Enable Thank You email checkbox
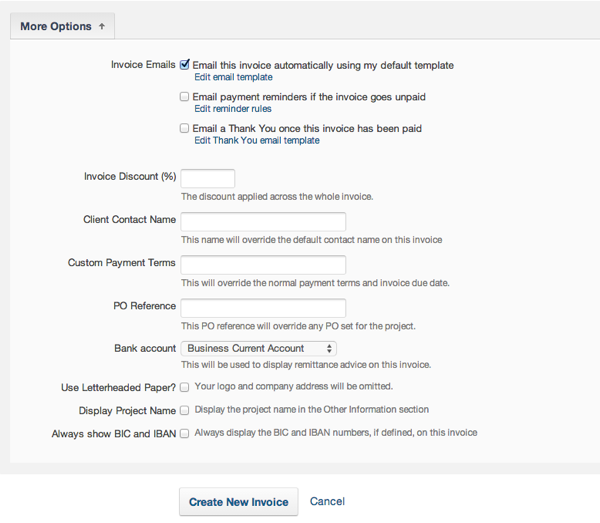Viewport: 600px width, 523px height. [x=185, y=129]
